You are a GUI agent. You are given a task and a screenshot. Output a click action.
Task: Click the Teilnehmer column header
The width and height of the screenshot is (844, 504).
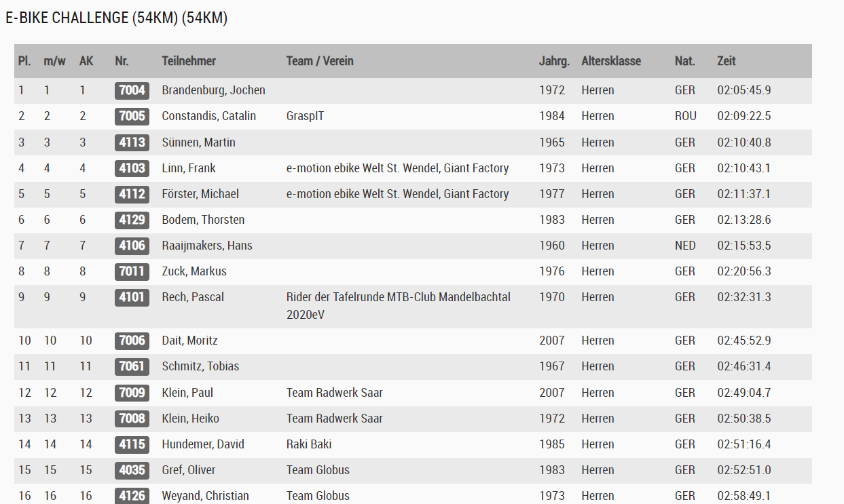[x=189, y=61]
